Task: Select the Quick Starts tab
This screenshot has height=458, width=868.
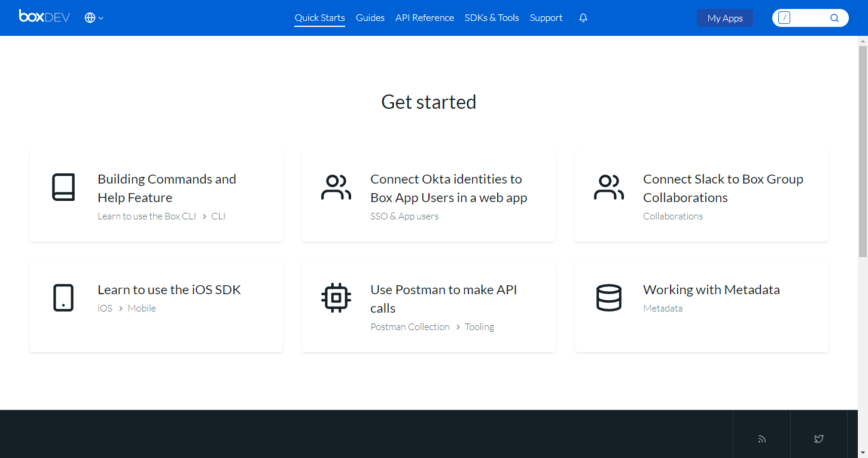Action: (x=319, y=17)
